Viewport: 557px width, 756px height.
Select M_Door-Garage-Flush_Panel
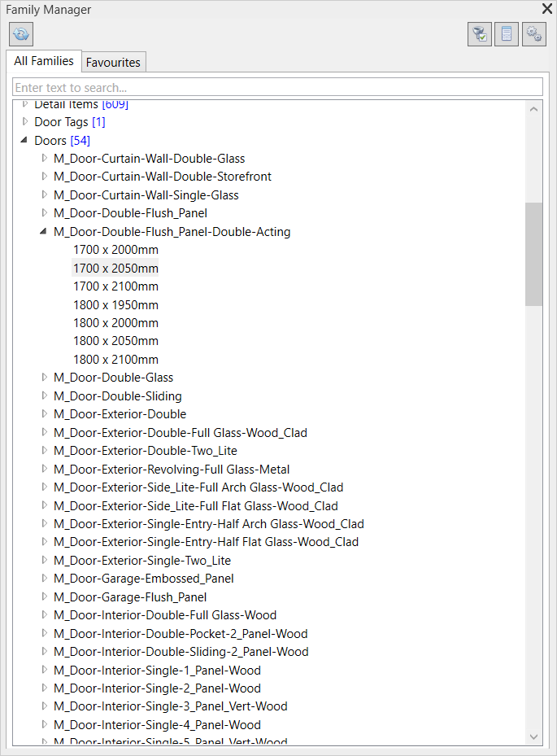130,596
